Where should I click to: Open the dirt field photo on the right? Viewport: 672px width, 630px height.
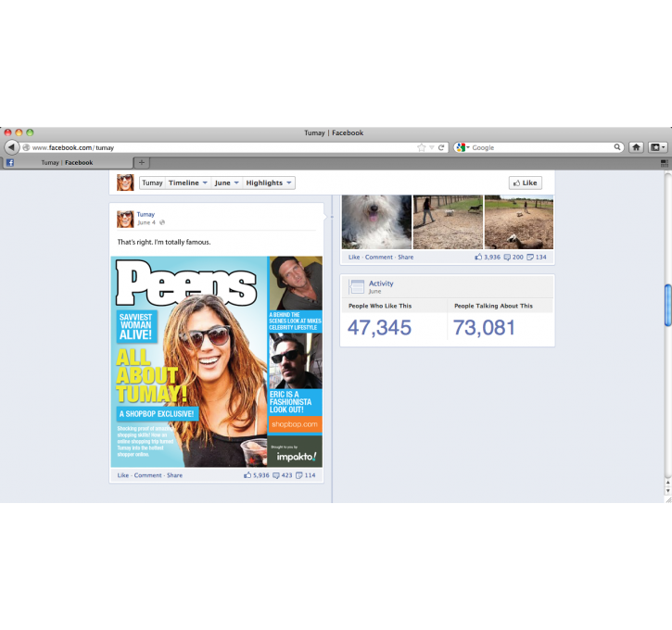point(519,221)
